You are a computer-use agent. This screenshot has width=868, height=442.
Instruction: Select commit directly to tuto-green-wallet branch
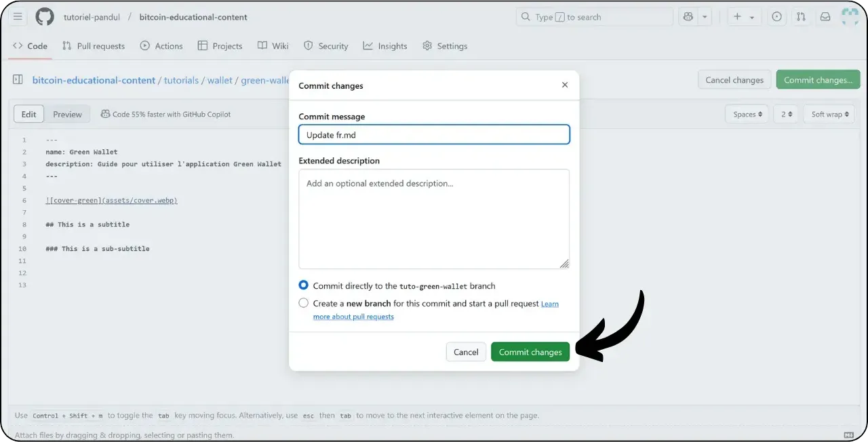click(303, 285)
